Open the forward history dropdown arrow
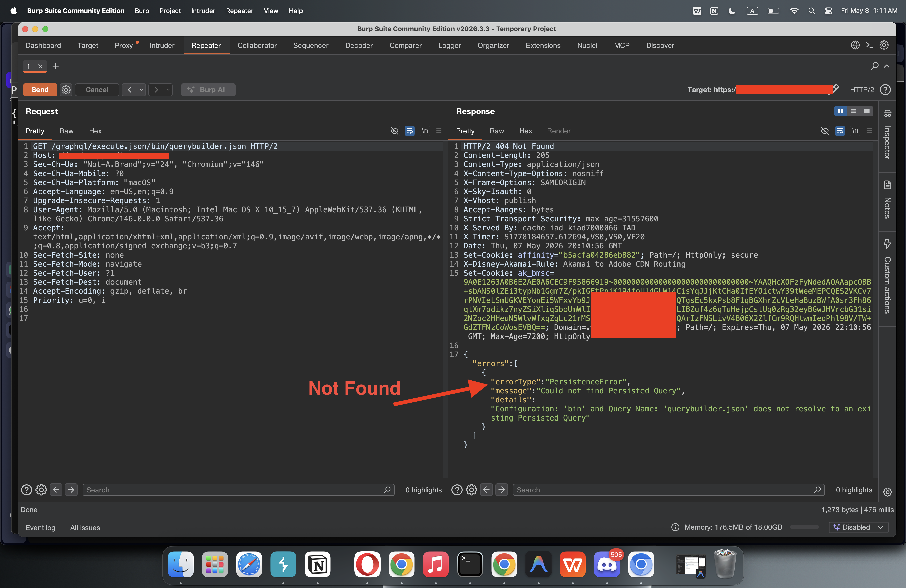 point(168,90)
